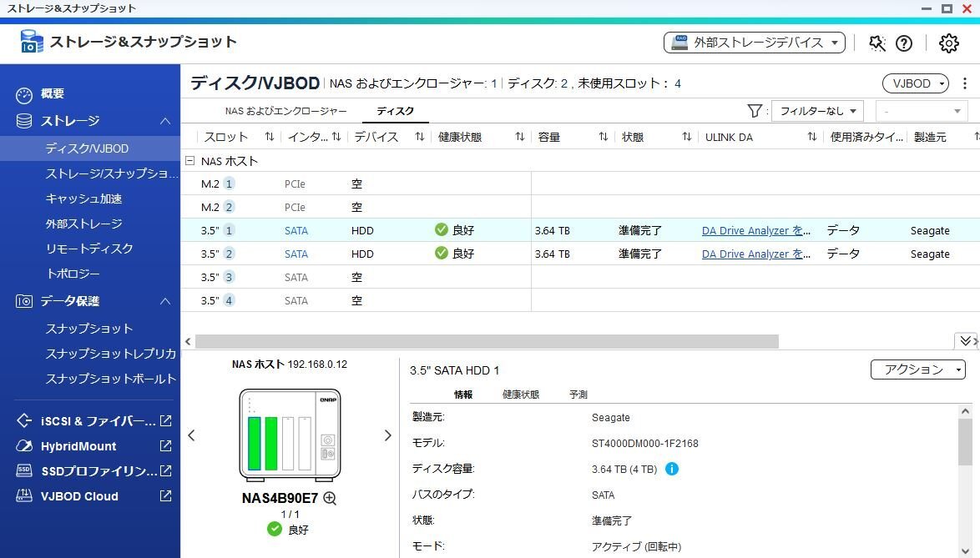
Task: Open the global settings gear icon
Action: click(947, 43)
